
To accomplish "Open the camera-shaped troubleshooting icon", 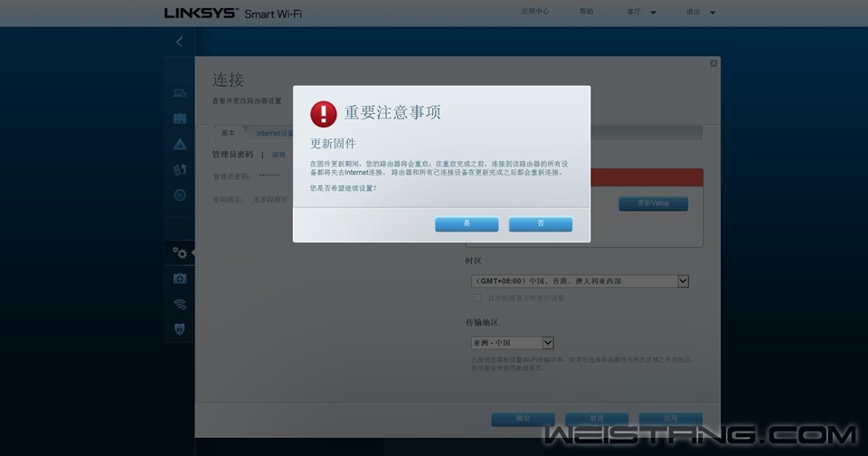I will [180, 279].
